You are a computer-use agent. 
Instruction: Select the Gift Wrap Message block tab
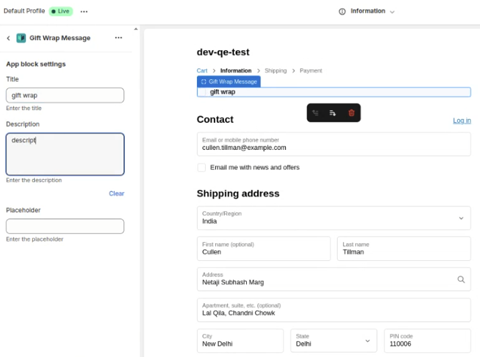pyautogui.click(x=229, y=82)
